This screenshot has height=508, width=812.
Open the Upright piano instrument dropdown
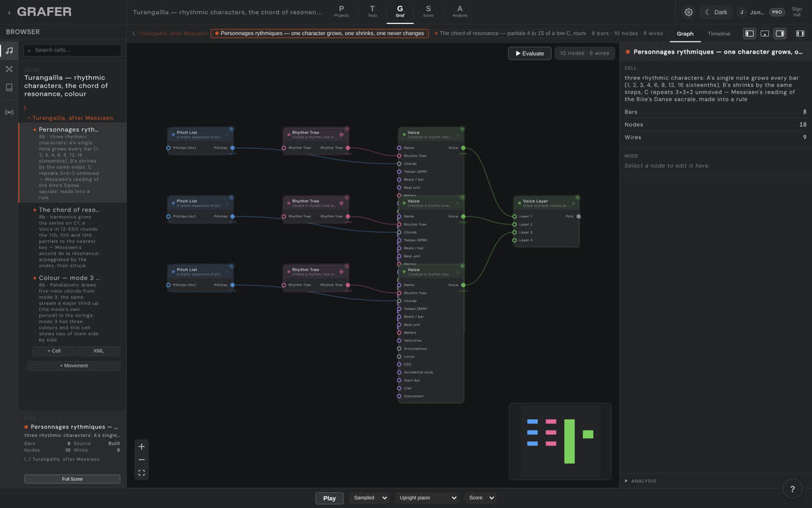(x=427, y=498)
